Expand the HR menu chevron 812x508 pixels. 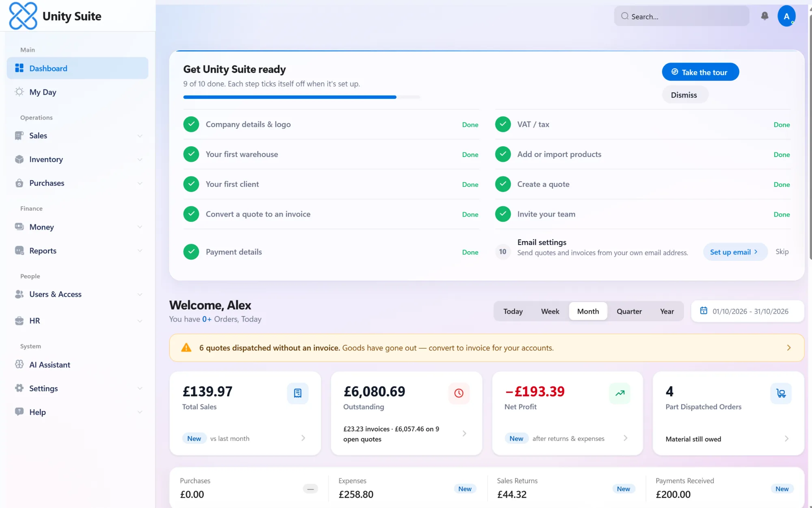point(140,321)
